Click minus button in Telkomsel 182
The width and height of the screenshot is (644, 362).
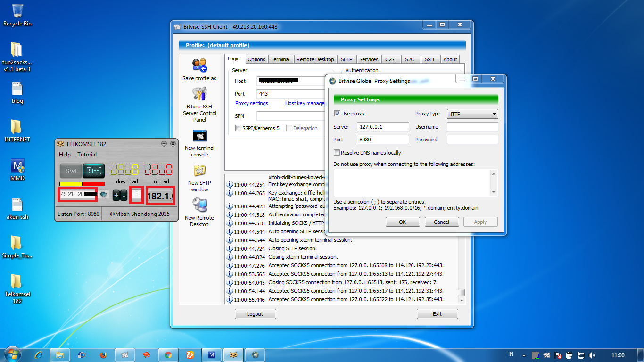point(124,196)
